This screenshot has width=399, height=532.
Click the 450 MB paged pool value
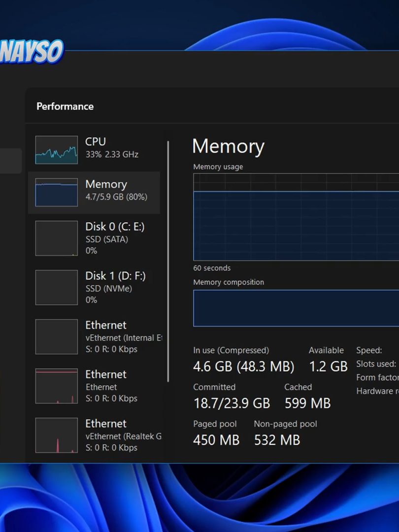216,440
